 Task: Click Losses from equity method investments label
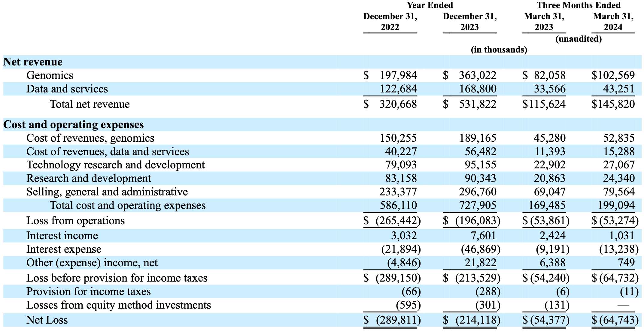pos(118,305)
